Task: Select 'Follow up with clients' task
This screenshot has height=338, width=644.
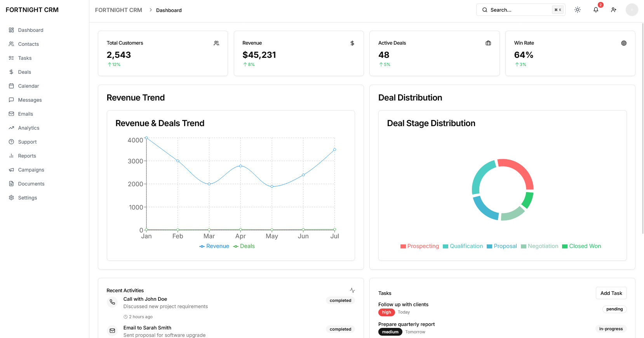Action: 403,305
